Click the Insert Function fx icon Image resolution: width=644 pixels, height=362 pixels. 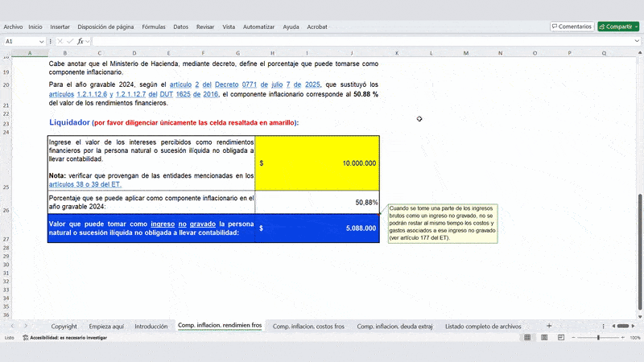tap(80, 41)
